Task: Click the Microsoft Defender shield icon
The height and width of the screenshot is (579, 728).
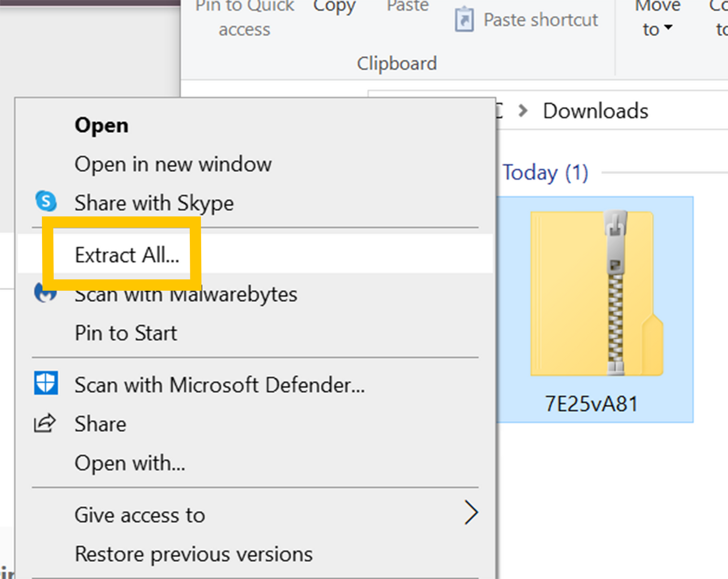Action: (46, 383)
